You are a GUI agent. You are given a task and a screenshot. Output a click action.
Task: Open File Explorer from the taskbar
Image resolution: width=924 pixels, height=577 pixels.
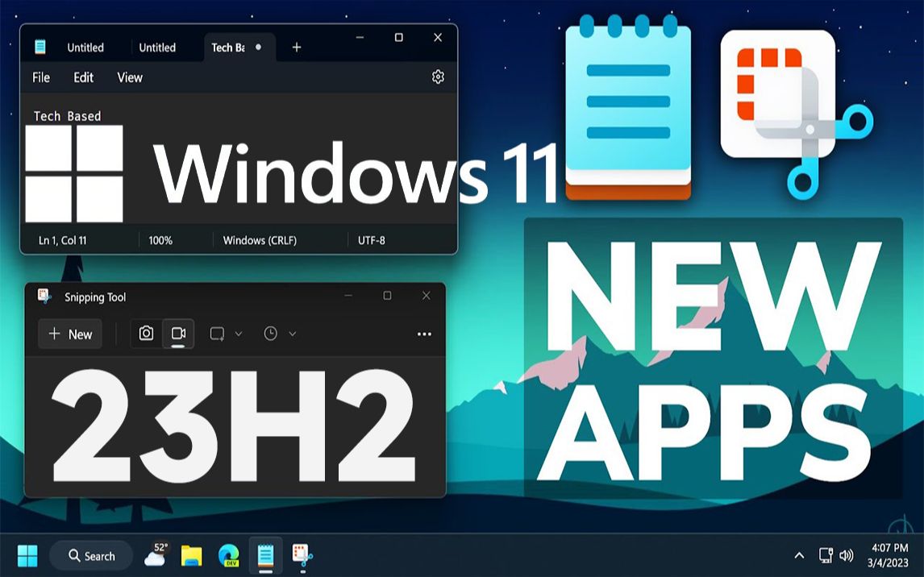coord(193,555)
